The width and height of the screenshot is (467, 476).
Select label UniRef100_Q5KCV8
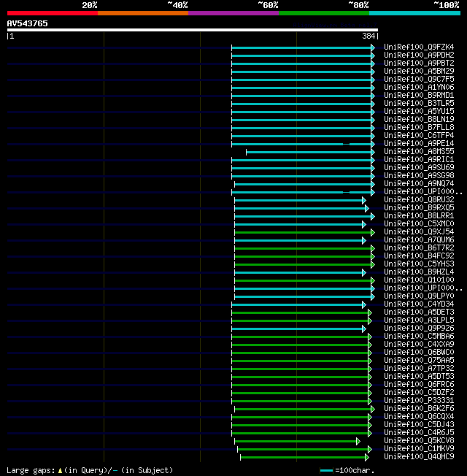point(419,440)
